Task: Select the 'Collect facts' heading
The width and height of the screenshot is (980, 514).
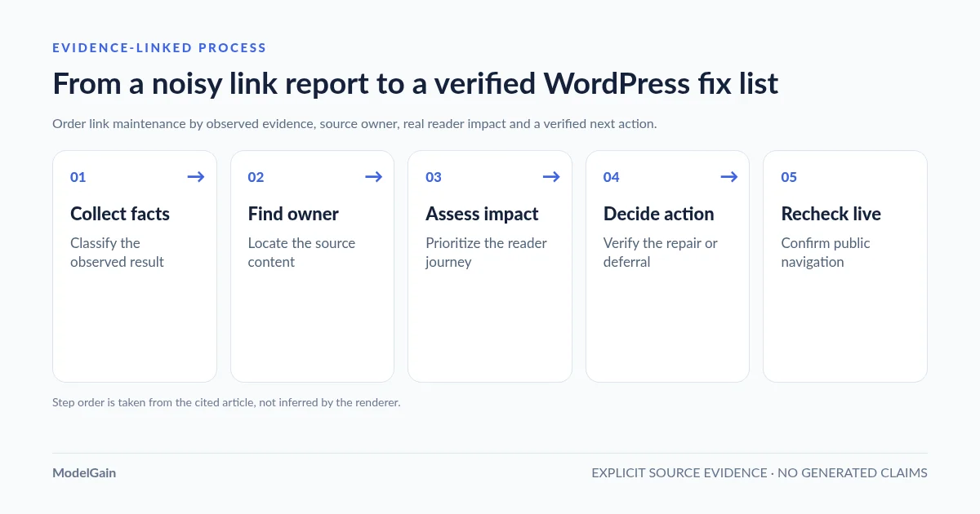Action: pos(120,214)
